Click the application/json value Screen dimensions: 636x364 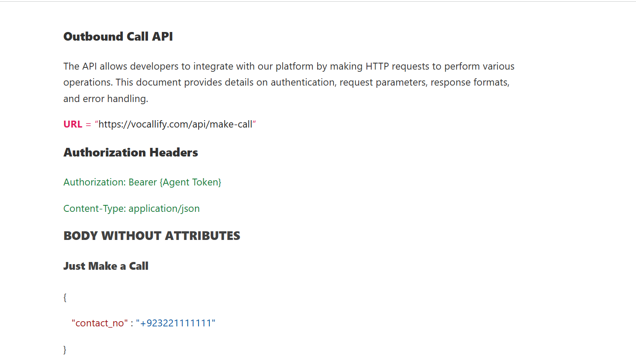(x=164, y=209)
